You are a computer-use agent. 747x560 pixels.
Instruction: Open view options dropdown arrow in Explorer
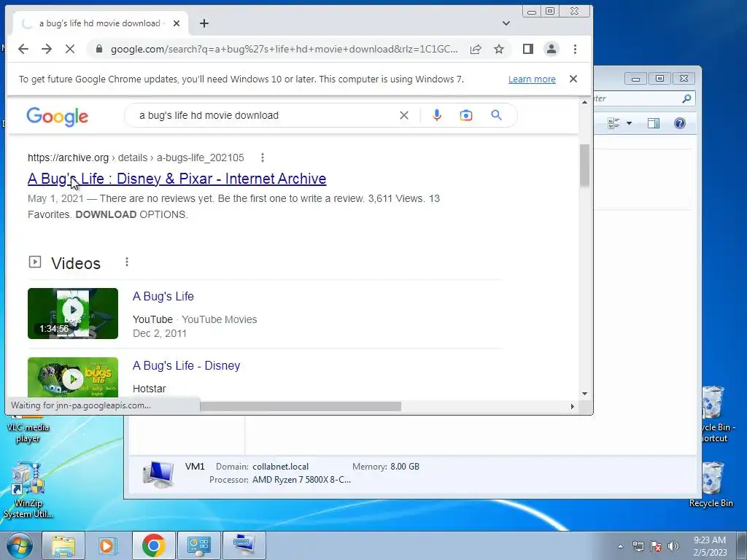tap(629, 123)
